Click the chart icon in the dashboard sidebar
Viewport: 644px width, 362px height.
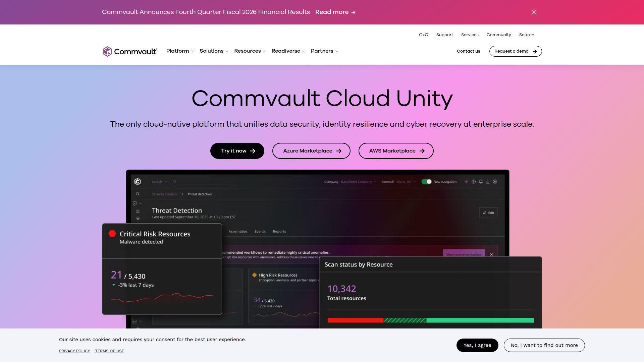135,321
